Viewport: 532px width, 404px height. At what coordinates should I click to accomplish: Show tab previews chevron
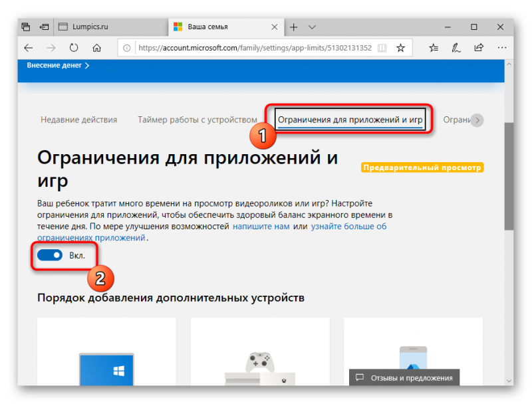click(x=312, y=27)
